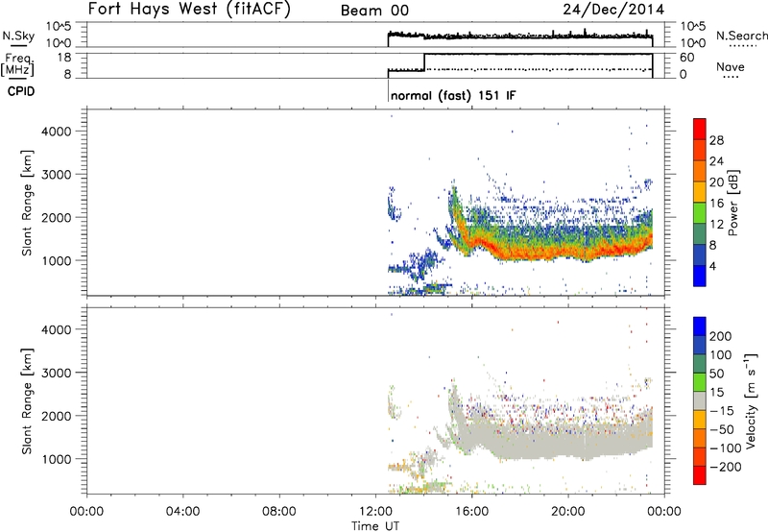Click the '200' tick on the Velocity scale
The image size is (768, 532).
[x=721, y=336]
